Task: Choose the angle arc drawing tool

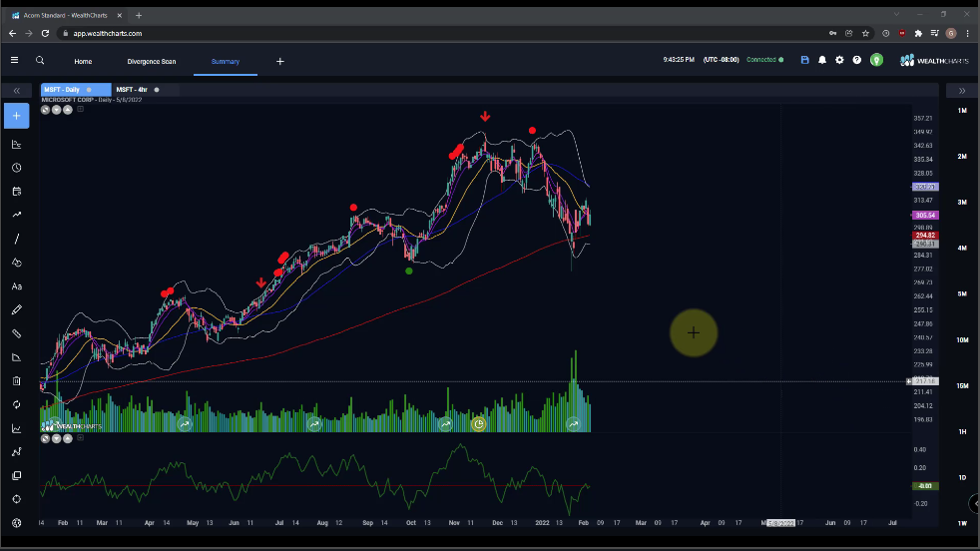Action: (x=17, y=357)
